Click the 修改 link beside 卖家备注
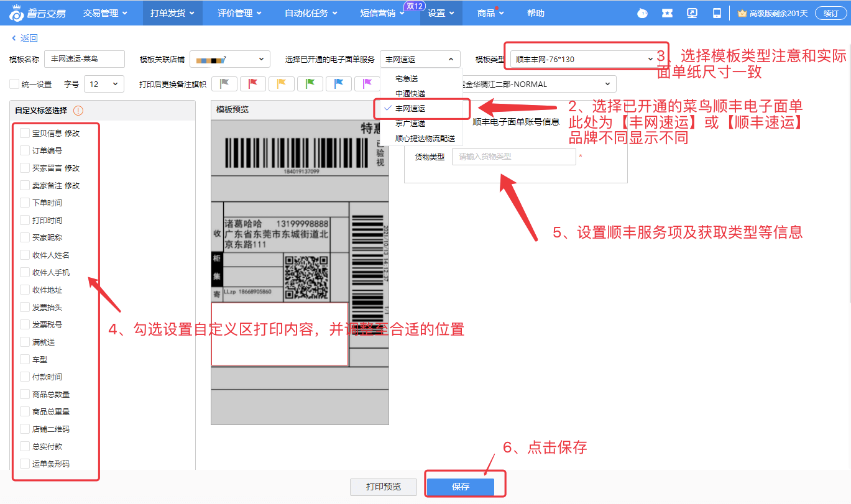This screenshot has height=504, width=851. point(72,185)
